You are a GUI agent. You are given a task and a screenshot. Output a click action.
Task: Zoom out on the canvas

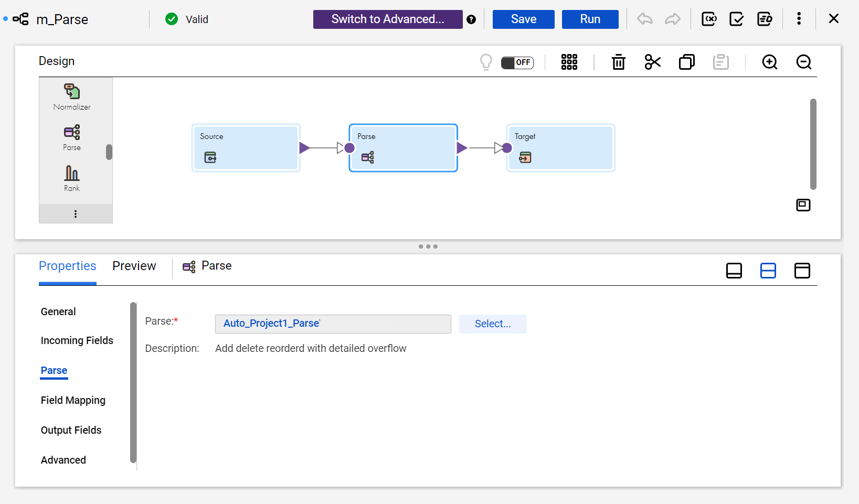[x=804, y=62]
